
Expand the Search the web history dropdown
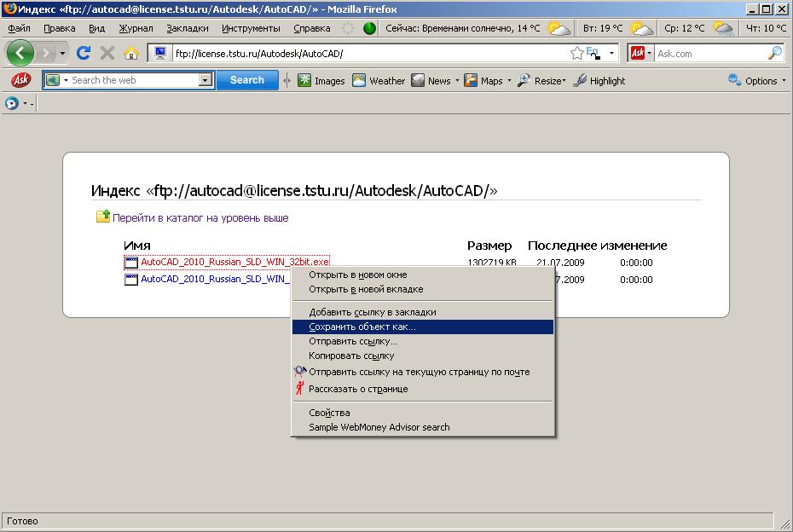[x=205, y=80]
